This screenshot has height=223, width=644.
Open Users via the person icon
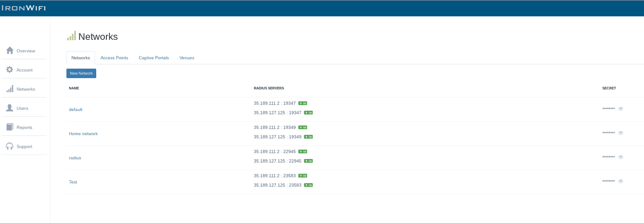(10, 108)
